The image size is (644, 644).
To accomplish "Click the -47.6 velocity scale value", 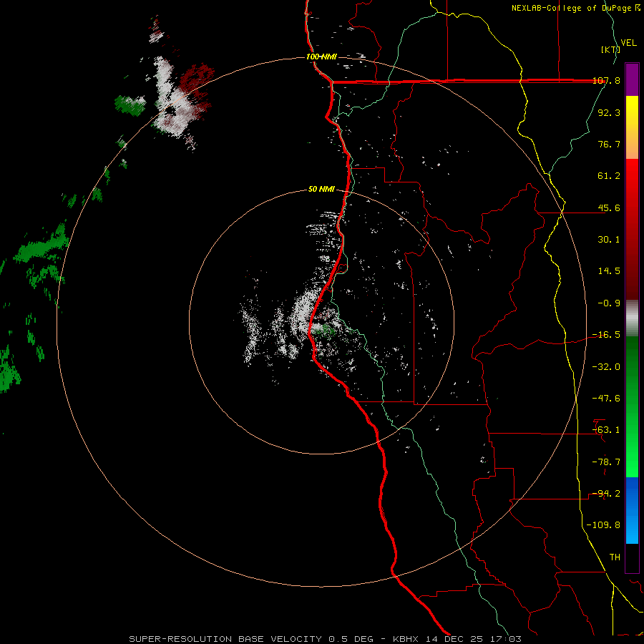I will click(606, 399).
